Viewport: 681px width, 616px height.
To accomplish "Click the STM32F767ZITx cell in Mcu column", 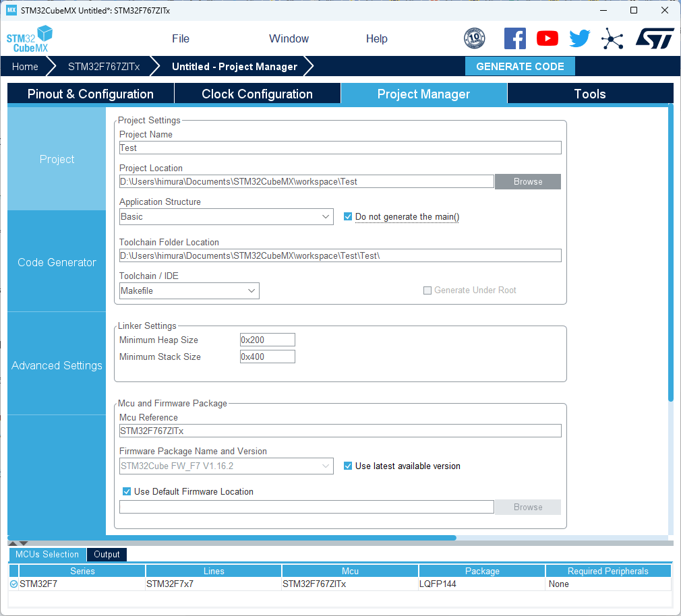I will pyautogui.click(x=350, y=584).
